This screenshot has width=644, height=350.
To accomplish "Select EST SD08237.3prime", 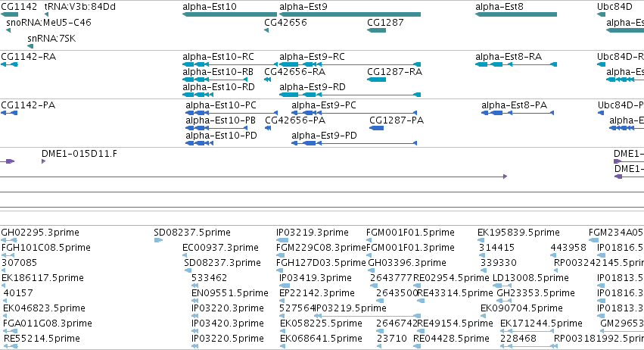I will click(x=188, y=270).
